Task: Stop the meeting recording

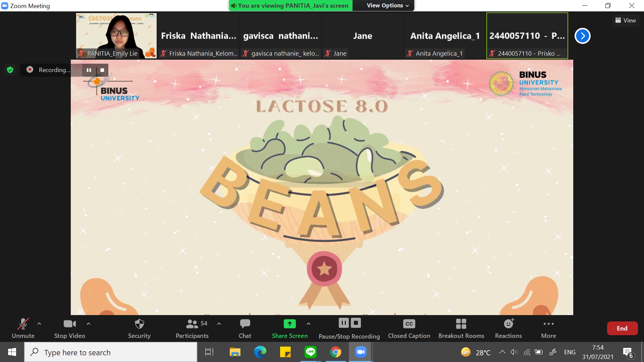Action: click(356, 323)
